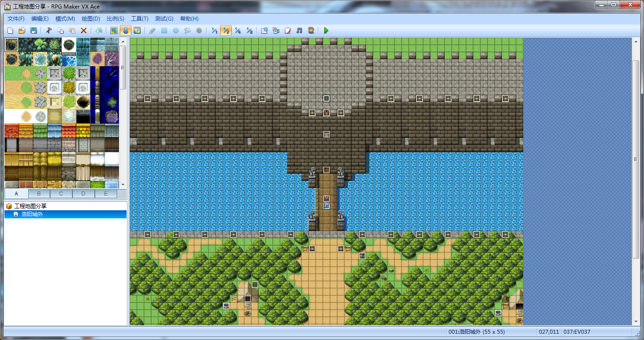Open the 比例(S) menu

[115, 19]
